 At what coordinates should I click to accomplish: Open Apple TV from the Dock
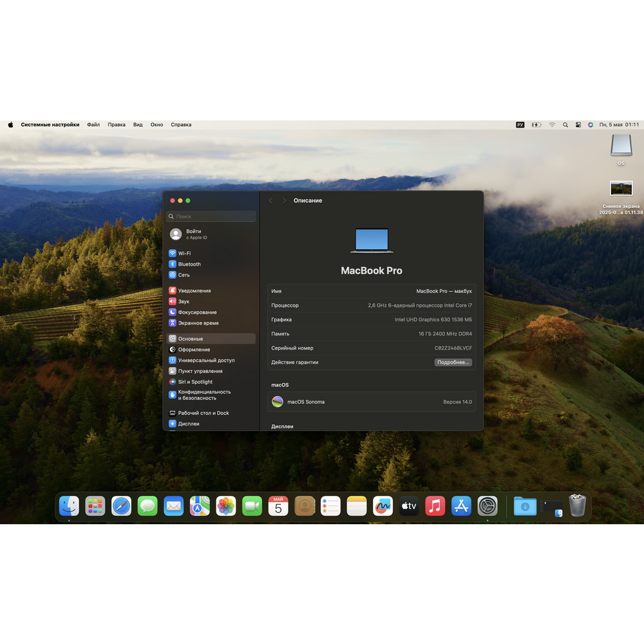coord(409,506)
